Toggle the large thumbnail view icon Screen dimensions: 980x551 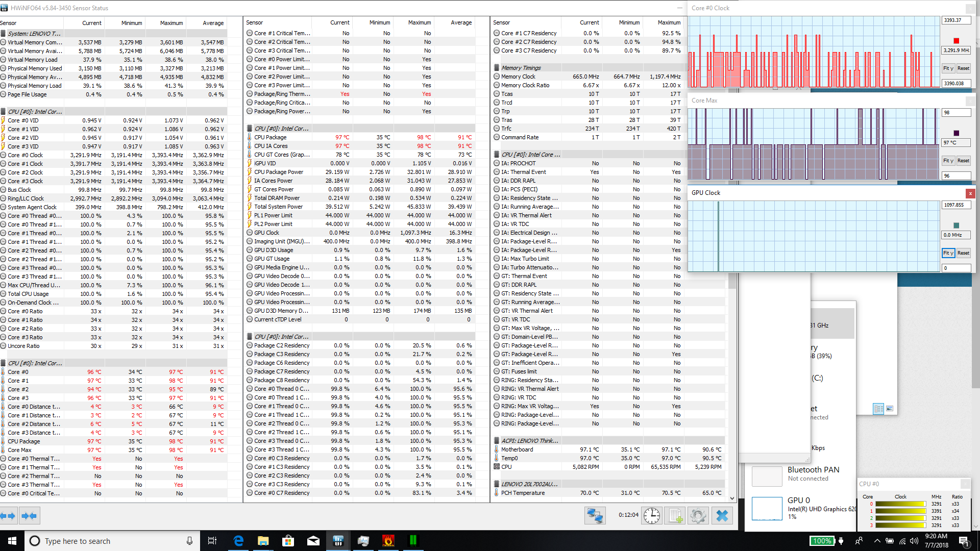890,409
